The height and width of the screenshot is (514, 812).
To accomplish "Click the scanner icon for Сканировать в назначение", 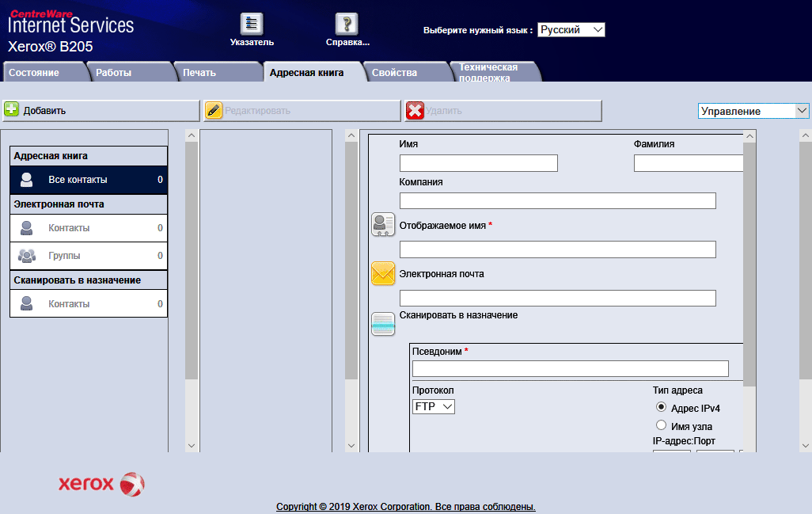I will point(383,323).
